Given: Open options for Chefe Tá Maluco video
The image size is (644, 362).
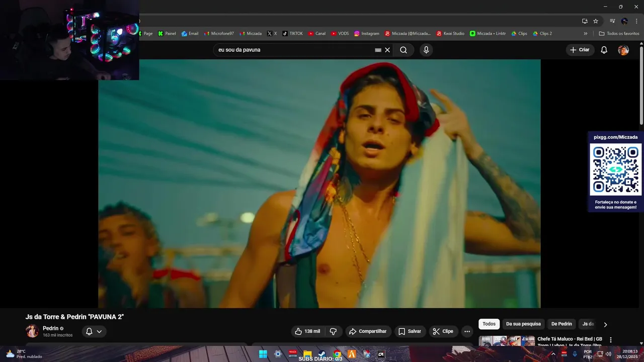Looking at the screenshot, I should [x=611, y=340].
